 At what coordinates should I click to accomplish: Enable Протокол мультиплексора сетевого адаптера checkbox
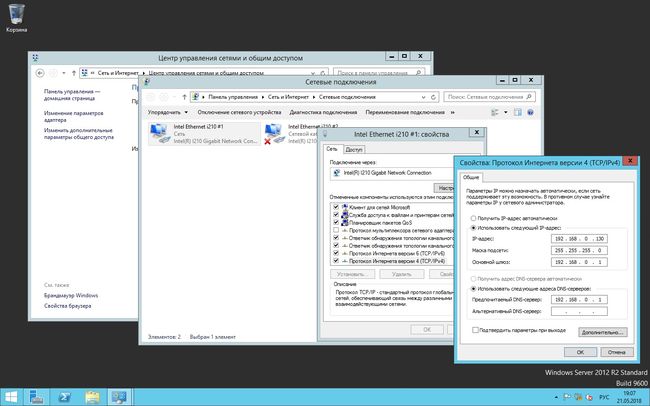pos(336,230)
